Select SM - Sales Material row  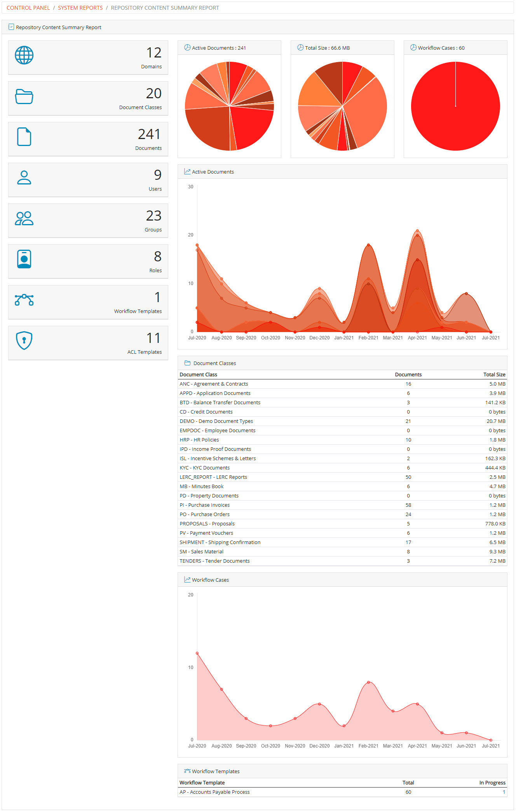pyautogui.click(x=342, y=551)
